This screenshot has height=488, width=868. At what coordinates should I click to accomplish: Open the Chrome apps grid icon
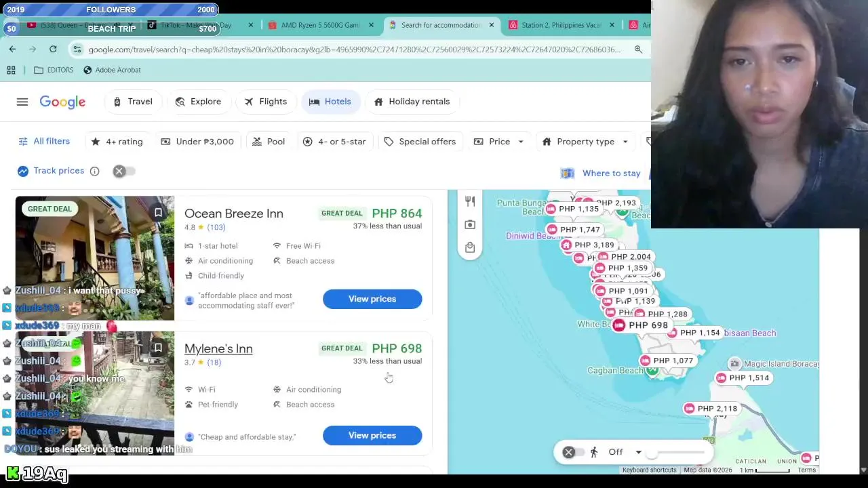(x=11, y=70)
